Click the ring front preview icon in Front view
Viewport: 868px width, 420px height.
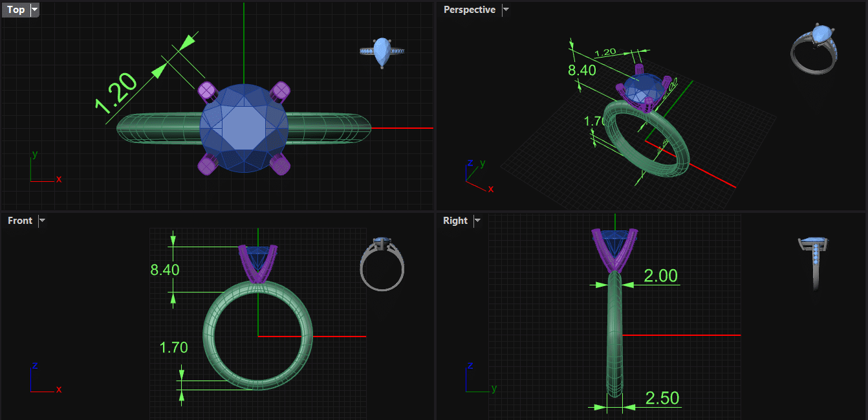pos(382,263)
